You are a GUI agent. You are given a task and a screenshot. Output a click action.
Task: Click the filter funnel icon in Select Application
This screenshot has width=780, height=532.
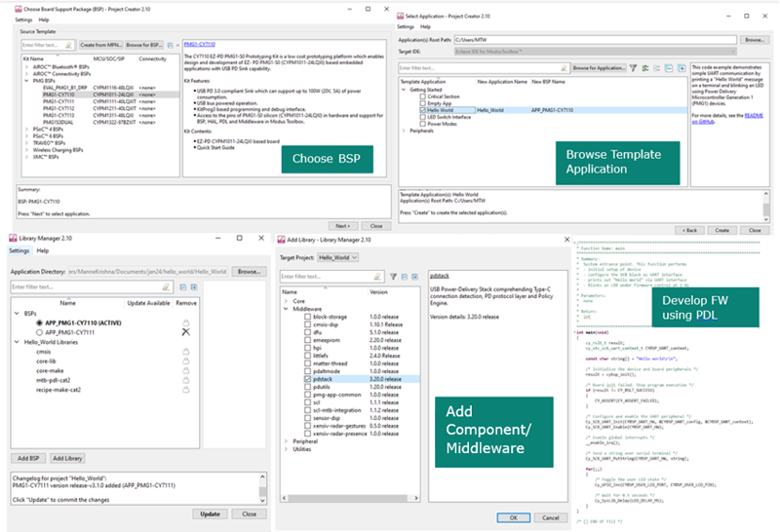(x=633, y=68)
